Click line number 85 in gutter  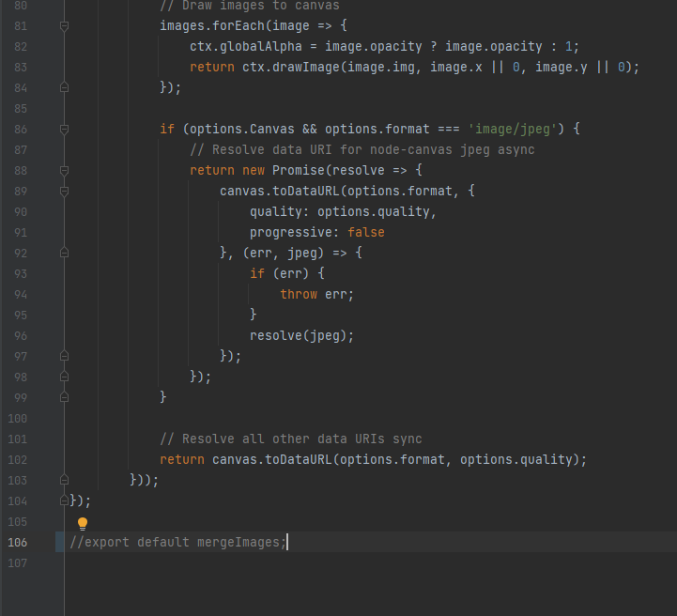click(x=21, y=108)
